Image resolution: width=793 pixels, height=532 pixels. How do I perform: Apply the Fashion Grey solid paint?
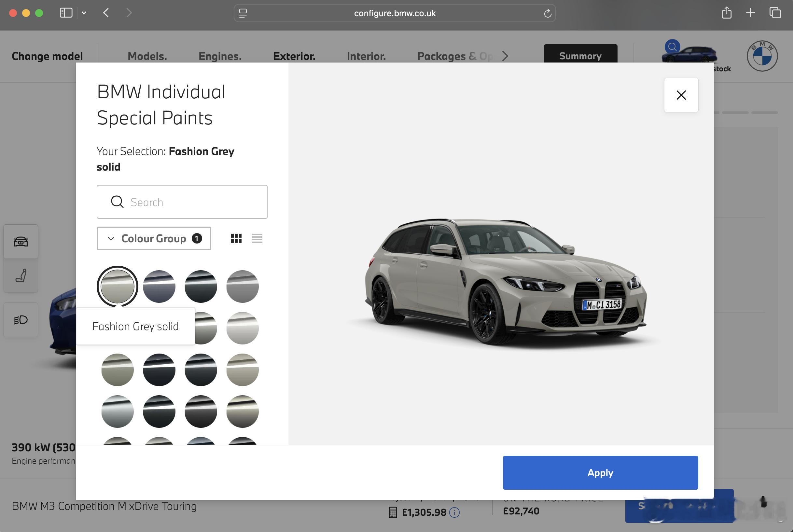click(600, 473)
